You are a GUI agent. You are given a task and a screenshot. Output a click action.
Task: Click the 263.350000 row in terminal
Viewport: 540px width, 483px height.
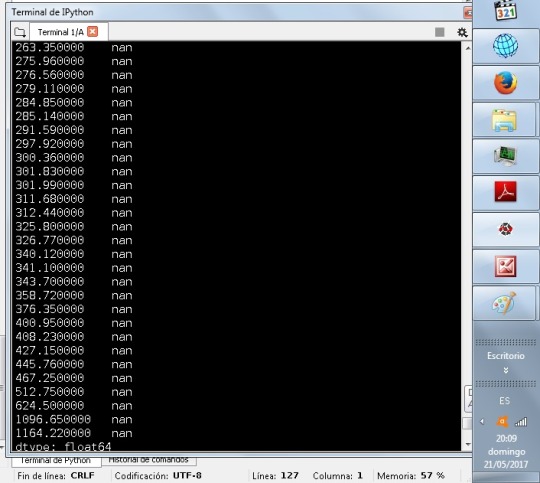pyautogui.click(x=74, y=47)
